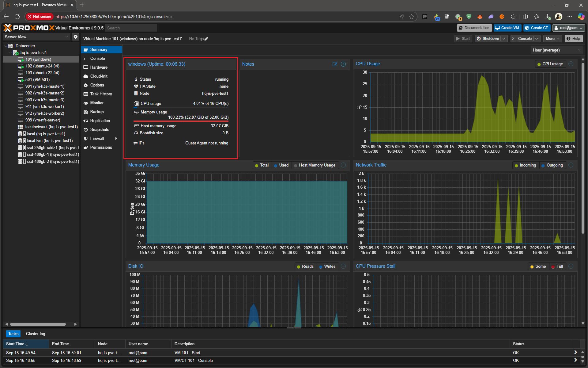Click the Proxmox search field
This screenshot has height=368, width=588.
coord(131,28)
